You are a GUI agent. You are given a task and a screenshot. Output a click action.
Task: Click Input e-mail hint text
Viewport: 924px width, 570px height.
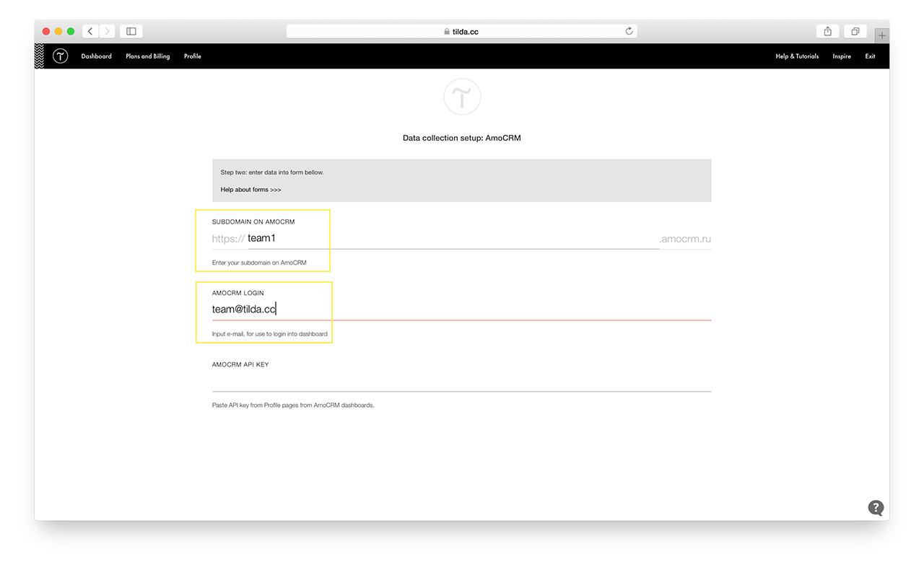click(269, 334)
